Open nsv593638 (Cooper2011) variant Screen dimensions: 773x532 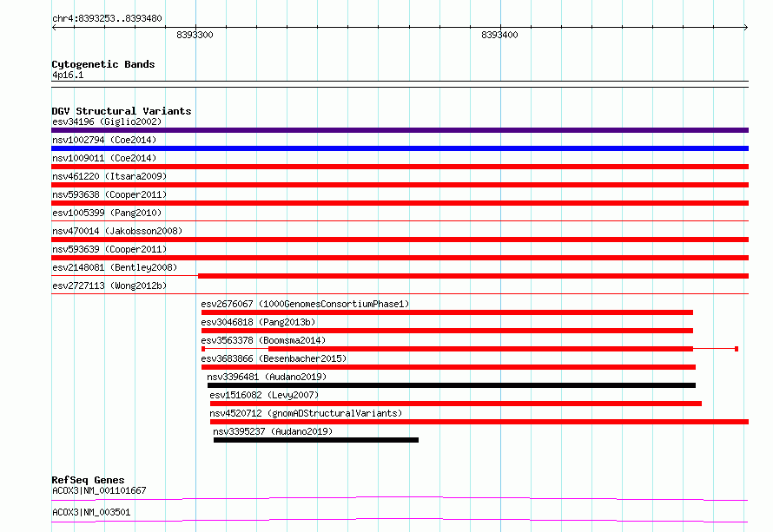click(x=109, y=194)
